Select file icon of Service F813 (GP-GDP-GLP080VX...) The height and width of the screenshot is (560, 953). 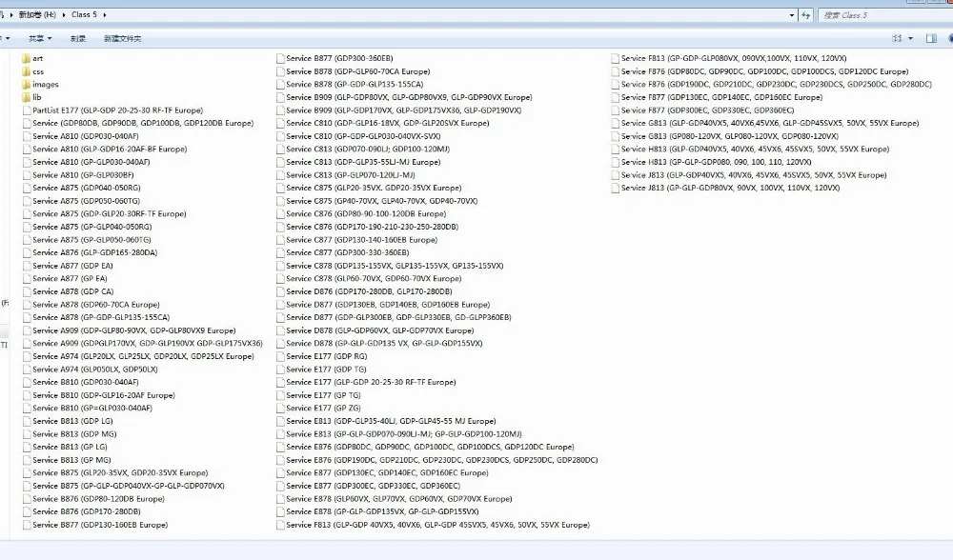pyautogui.click(x=615, y=58)
